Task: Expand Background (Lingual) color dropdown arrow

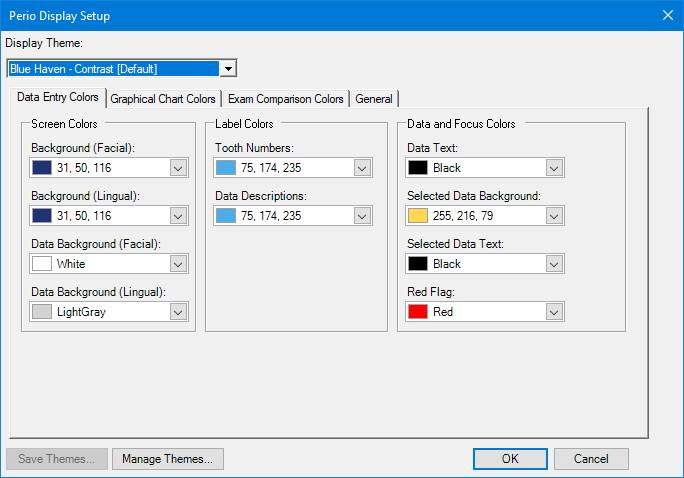Action: [x=178, y=216]
